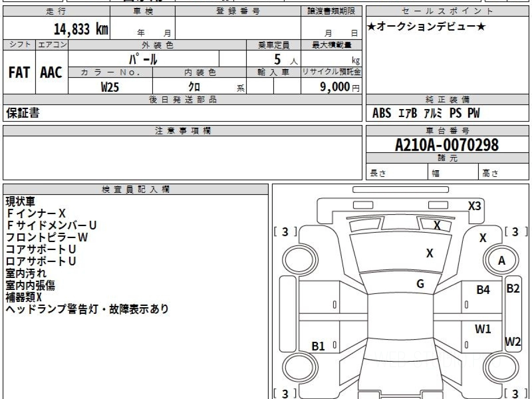Select the 純正装備 header
Screen dimensions: 532x399
447,100
